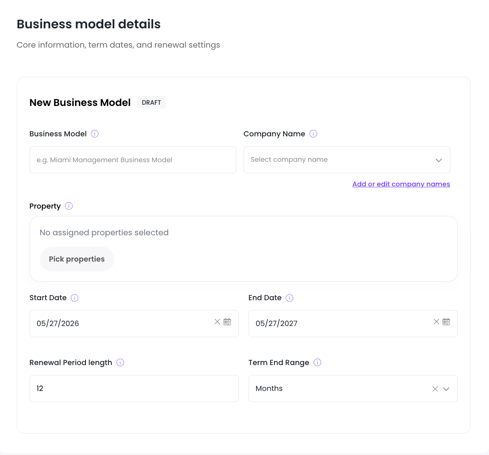
Task: Clear the Start Date value
Action: pos(217,322)
